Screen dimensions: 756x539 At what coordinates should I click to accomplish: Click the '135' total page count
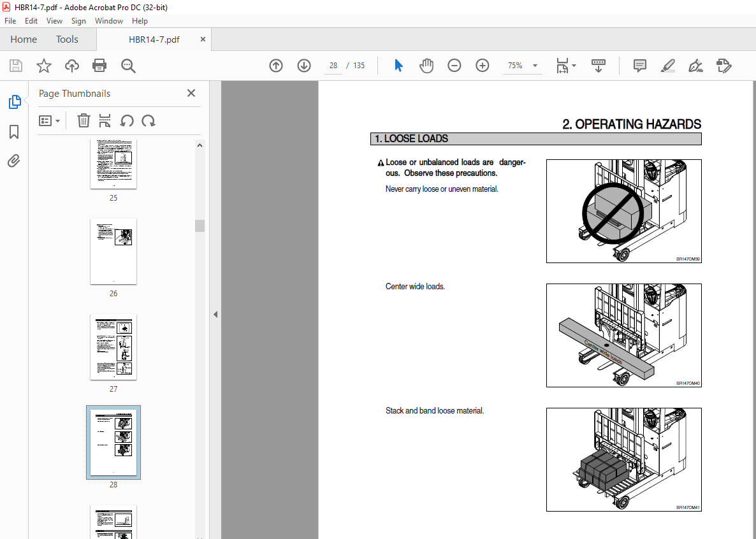pyautogui.click(x=359, y=66)
